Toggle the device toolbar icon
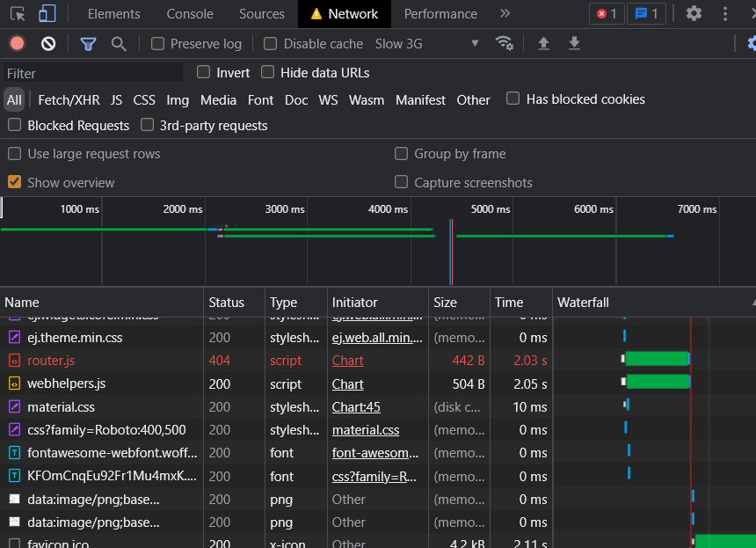Screen dimensions: 756x548 (x=47, y=14)
